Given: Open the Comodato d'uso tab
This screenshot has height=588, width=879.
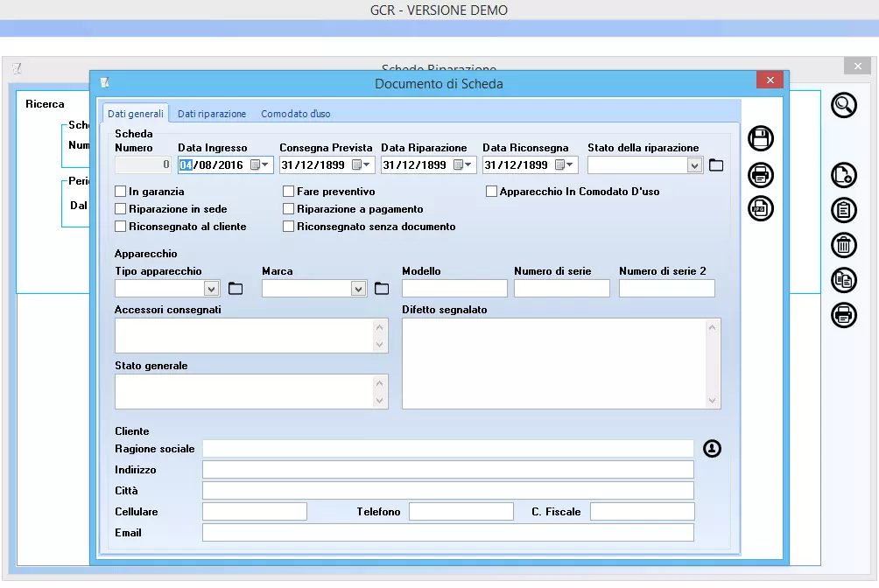Looking at the screenshot, I should pyautogui.click(x=295, y=113).
